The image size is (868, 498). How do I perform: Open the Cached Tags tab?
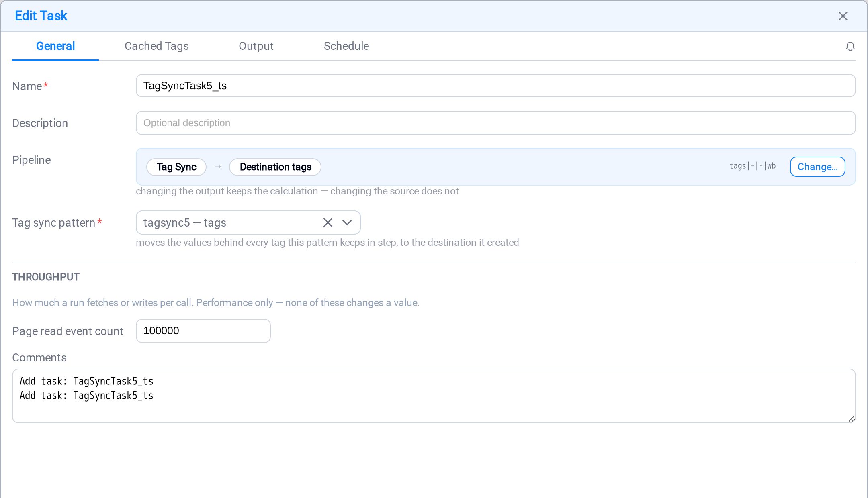[x=157, y=46]
